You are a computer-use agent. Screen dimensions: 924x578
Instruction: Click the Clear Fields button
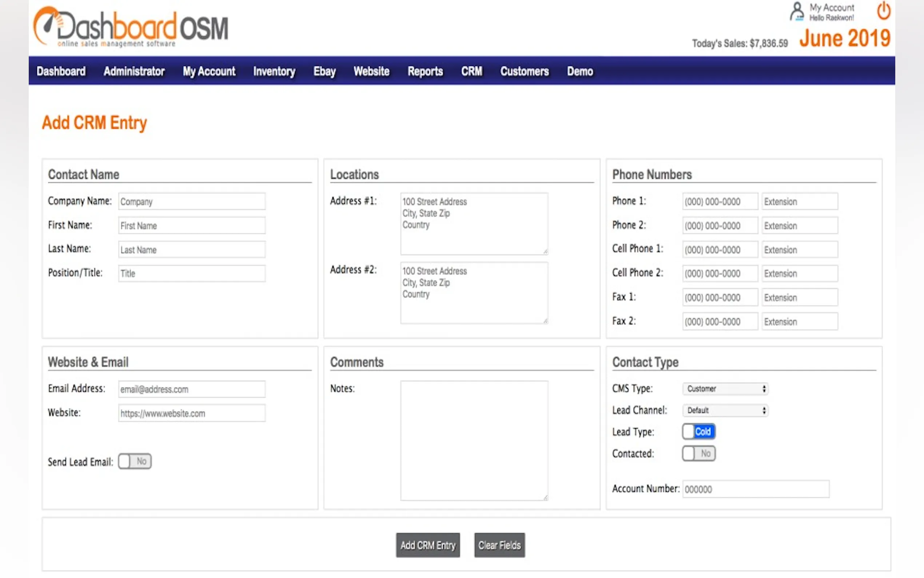coord(499,545)
